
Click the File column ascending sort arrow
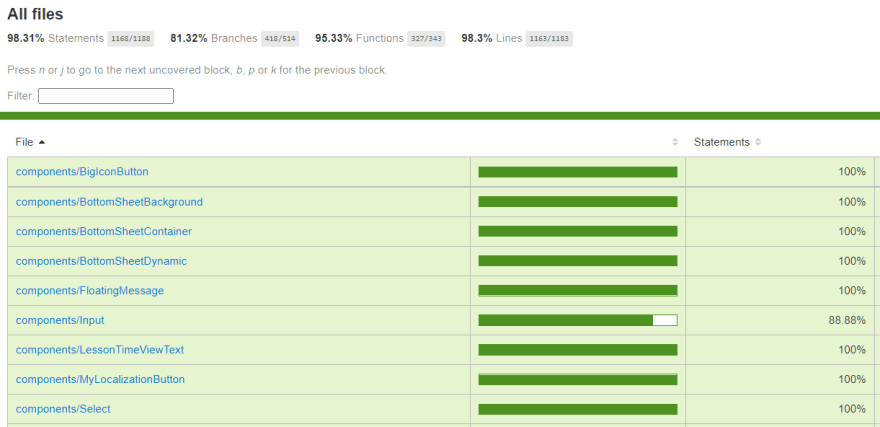pyautogui.click(x=42, y=142)
